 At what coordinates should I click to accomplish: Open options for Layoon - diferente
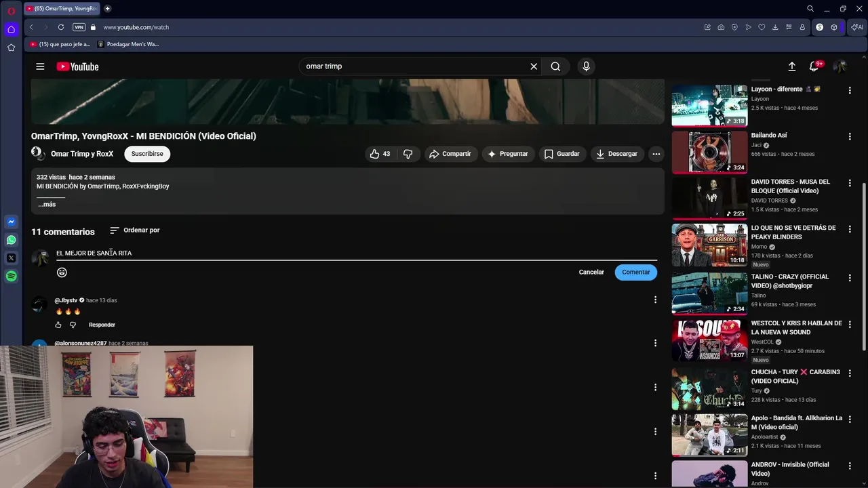coord(850,90)
